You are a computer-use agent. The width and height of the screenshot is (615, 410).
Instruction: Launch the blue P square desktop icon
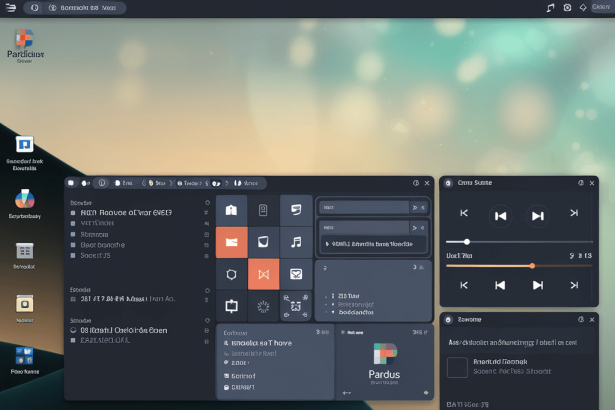[25, 144]
